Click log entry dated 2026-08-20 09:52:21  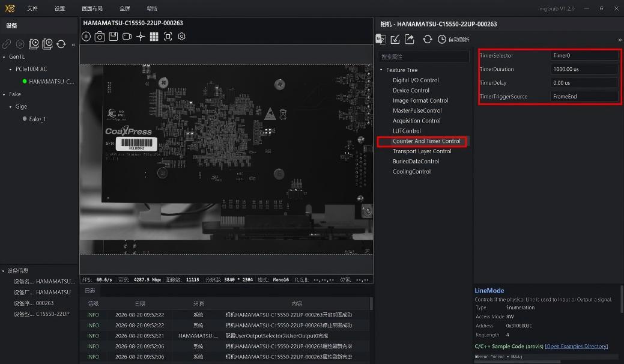point(226,336)
